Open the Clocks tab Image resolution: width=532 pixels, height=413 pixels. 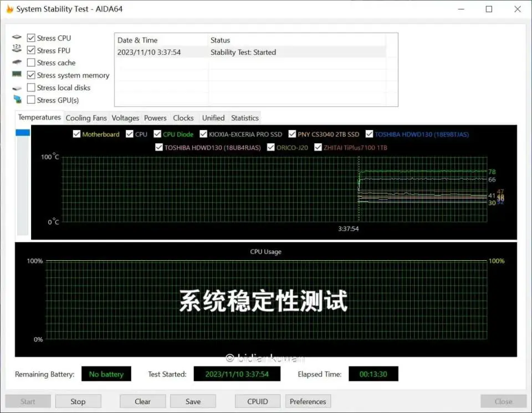[x=183, y=118]
